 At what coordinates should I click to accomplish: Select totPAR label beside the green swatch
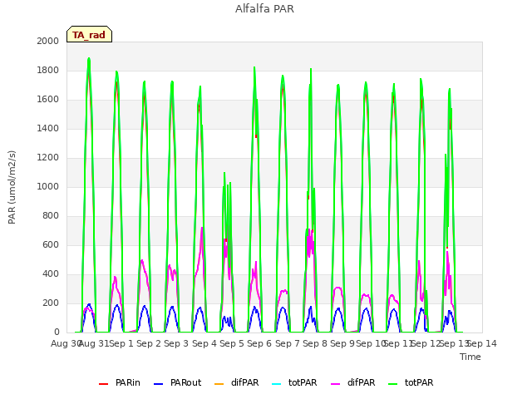(x=419, y=382)
